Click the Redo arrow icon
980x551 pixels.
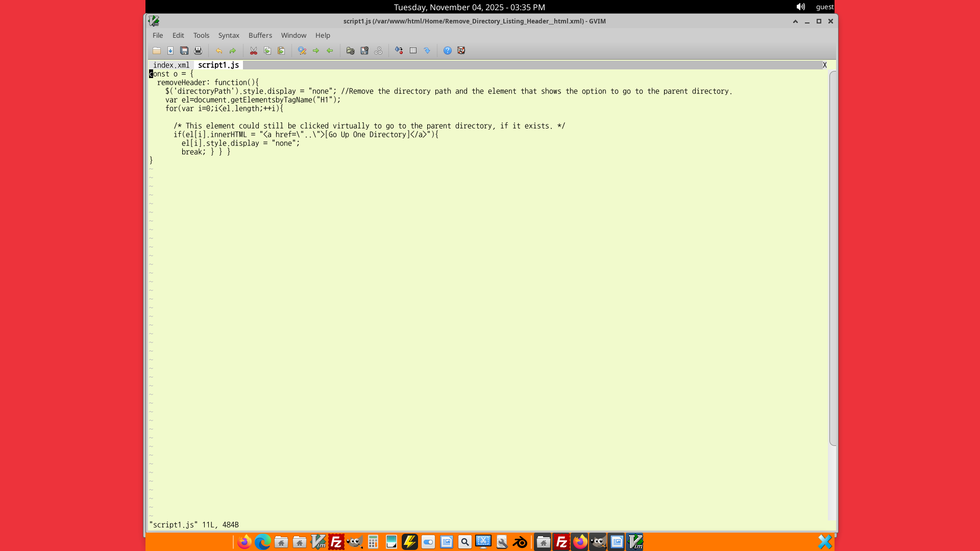233,51
